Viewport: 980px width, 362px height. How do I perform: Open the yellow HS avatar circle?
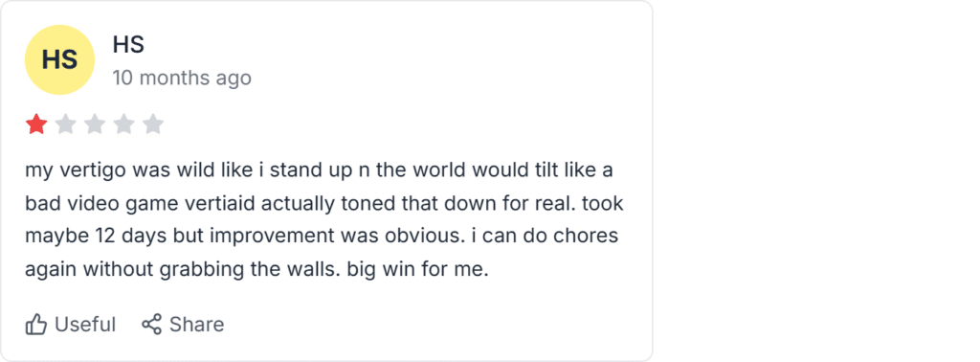pos(59,60)
